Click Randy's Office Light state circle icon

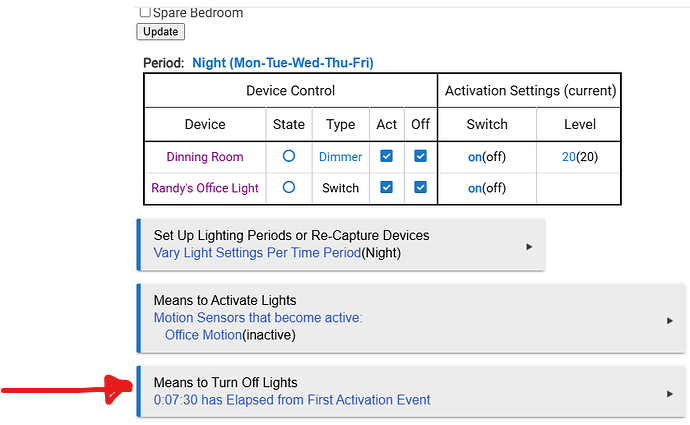coord(289,188)
